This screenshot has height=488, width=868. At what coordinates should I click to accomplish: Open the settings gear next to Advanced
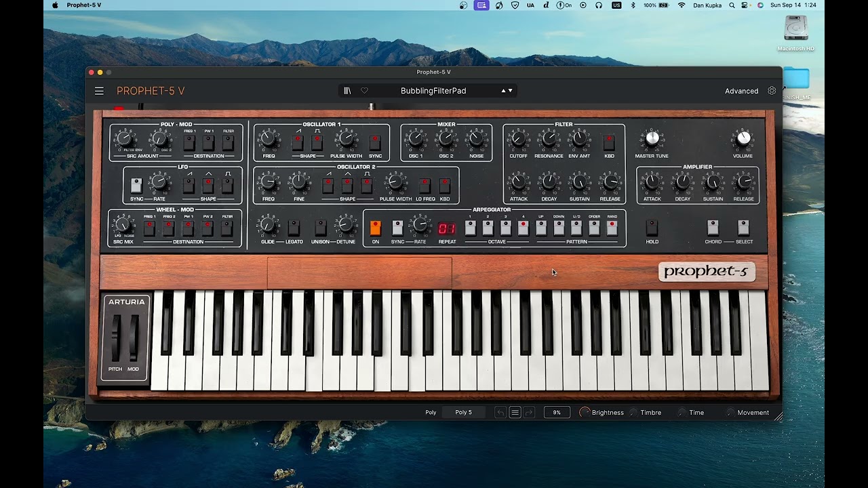point(772,91)
